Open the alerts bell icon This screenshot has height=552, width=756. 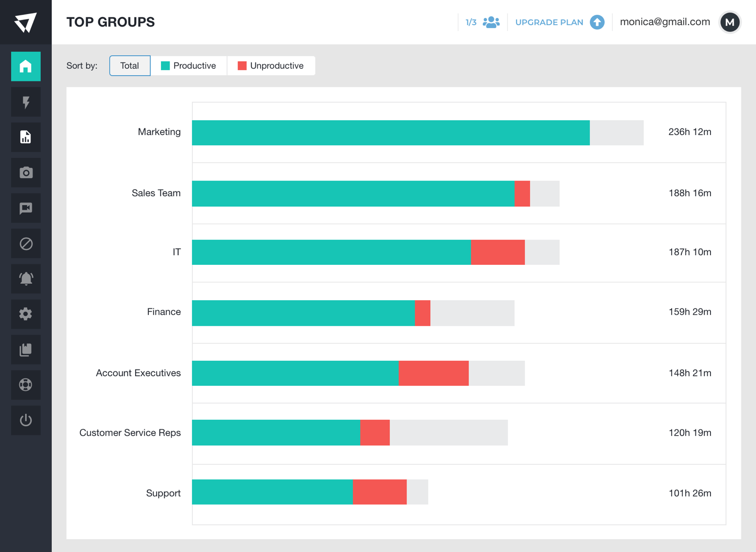(26, 279)
